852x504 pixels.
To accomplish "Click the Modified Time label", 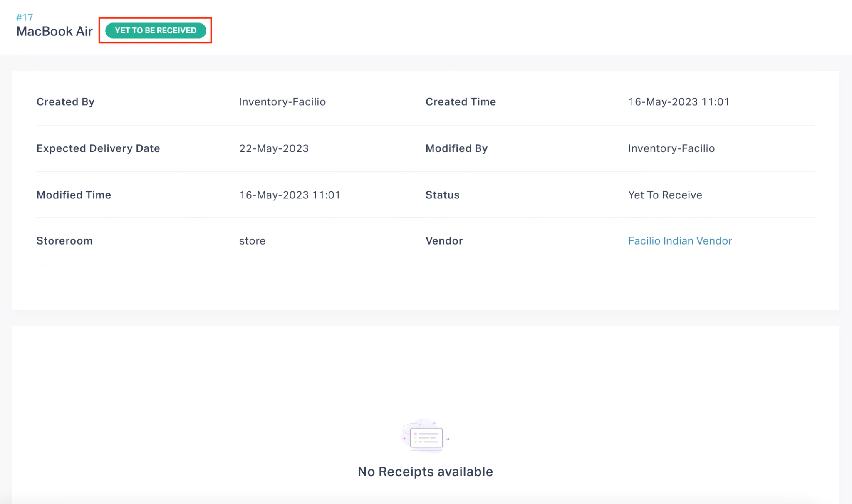I will (74, 195).
